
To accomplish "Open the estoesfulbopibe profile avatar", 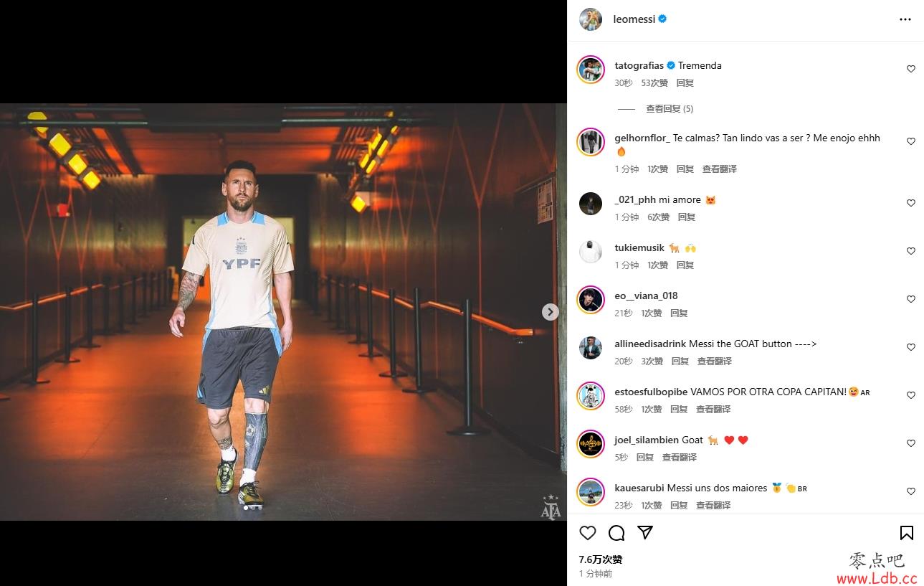I will click(591, 396).
